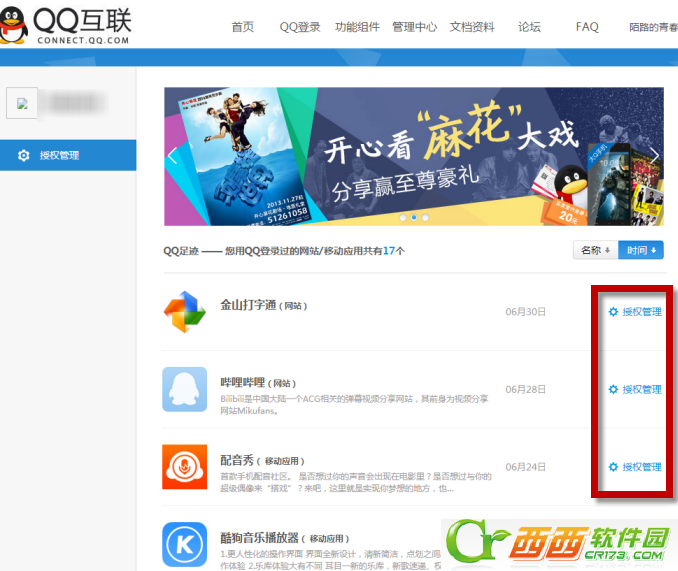Click gear icon in 哔哩哔哩 row
Viewport: 678px width, 571px height.
coord(613,389)
